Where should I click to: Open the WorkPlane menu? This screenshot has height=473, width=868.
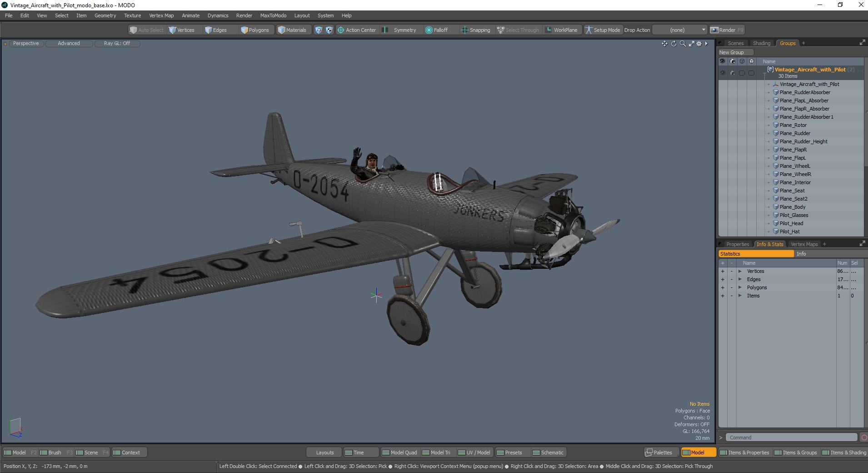pos(561,30)
